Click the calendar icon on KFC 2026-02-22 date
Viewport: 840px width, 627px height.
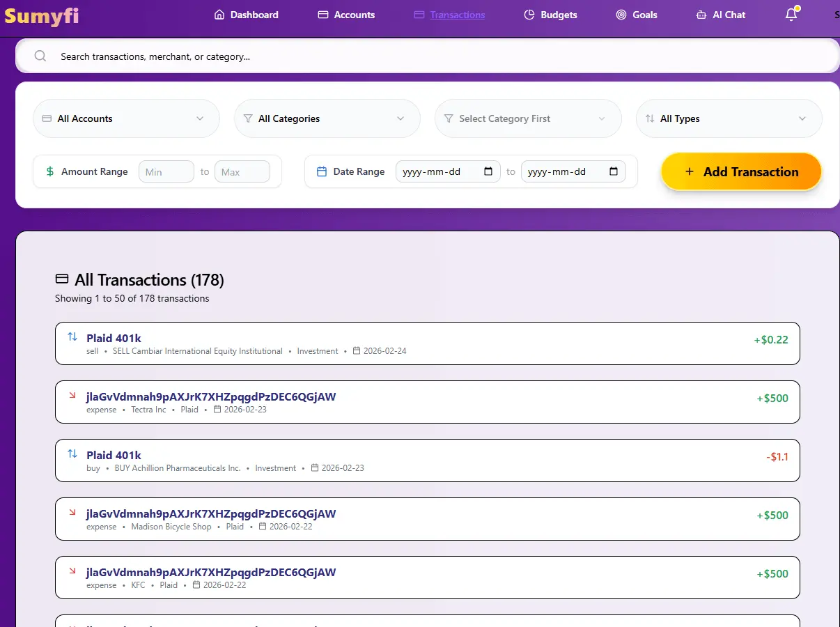pos(196,585)
